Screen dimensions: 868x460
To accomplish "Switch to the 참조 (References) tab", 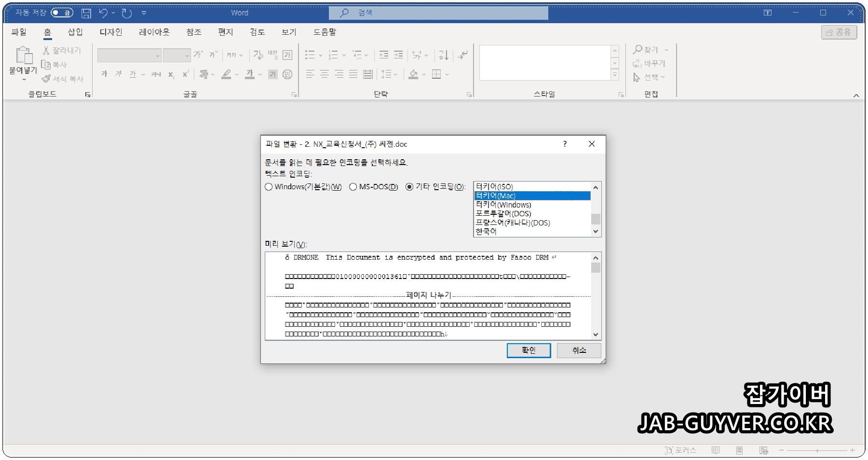I will point(194,32).
